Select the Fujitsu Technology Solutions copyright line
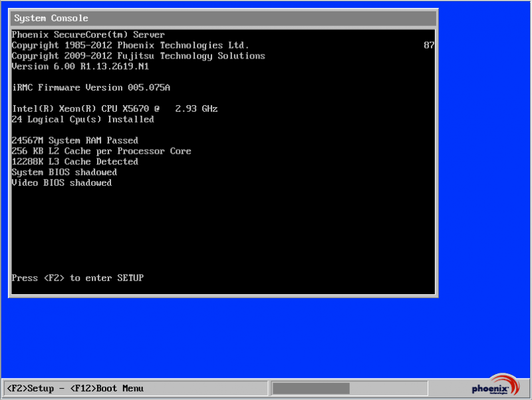Viewport: 532px width, 400px height. 138,56
